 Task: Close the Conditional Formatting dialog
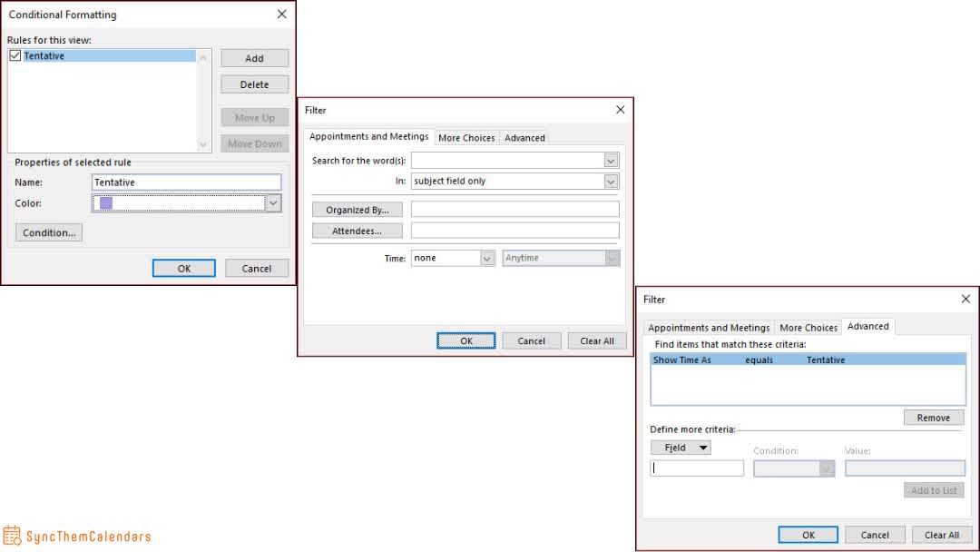282,14
